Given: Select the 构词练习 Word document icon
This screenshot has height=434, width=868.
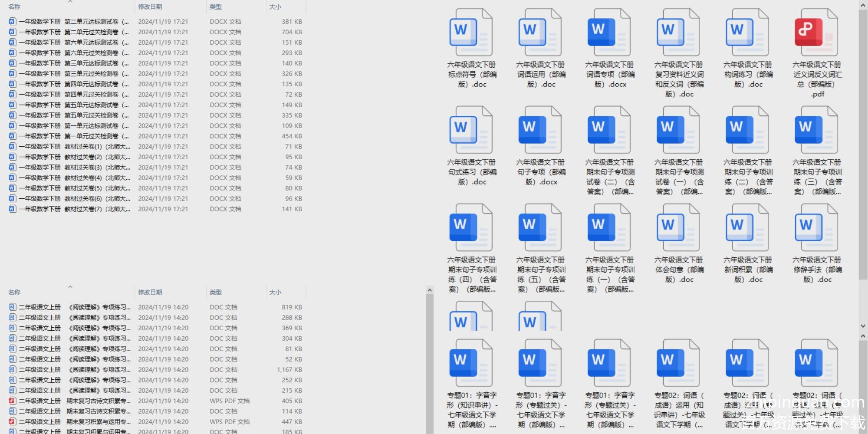Looking at the screenshot, I should [747, 33].
